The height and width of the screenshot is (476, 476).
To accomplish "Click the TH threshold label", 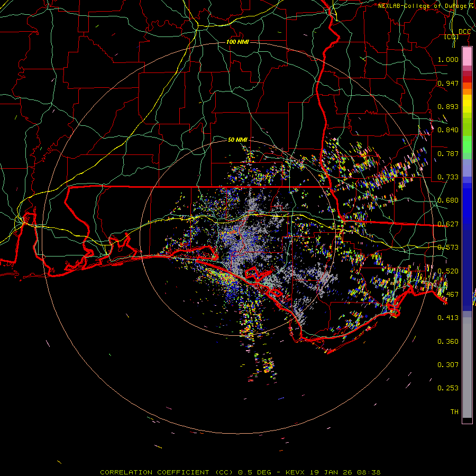I will pos(454,412).
